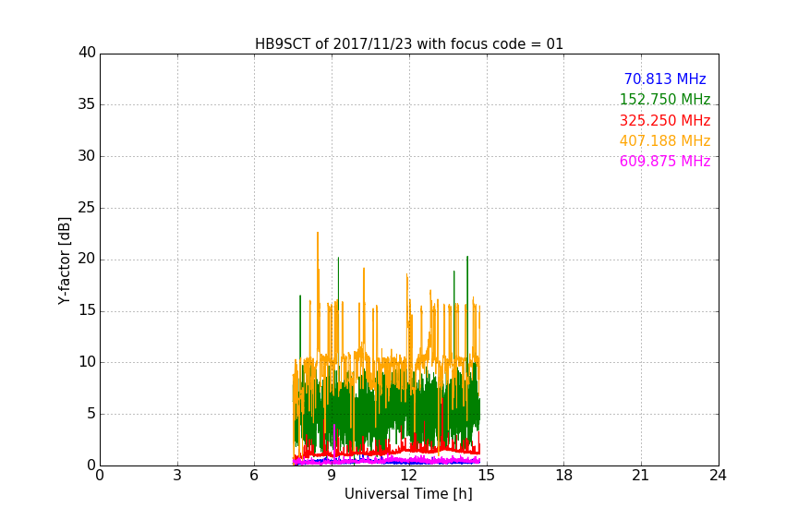Click the x-axis tick value 21

640,476
